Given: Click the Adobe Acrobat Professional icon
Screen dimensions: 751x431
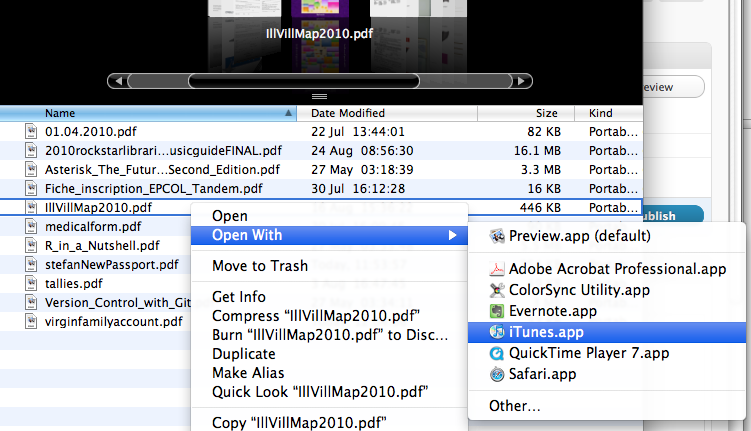Looking at the screenshot, I should (x=496, y=269).
